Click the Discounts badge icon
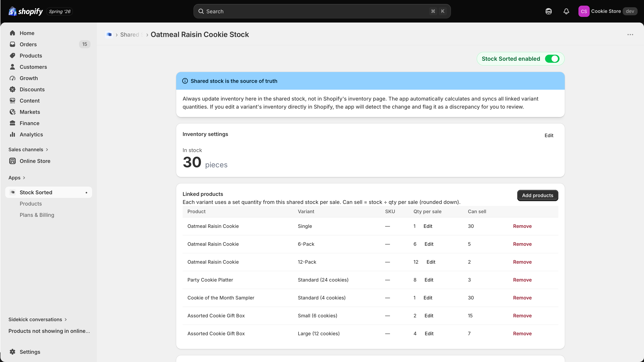The height and width of the screenshot is (362, 644). (x=12, y=89)
